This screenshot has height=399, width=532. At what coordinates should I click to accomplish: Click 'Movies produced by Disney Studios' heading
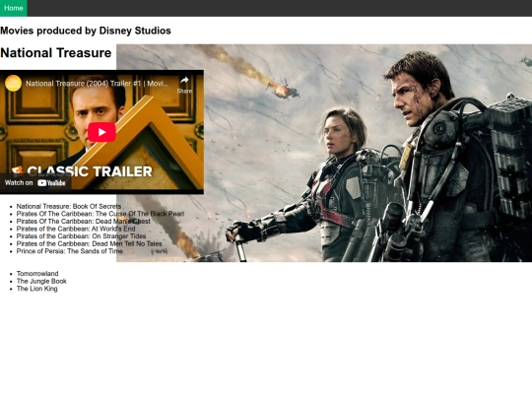[x=86, y=31]
